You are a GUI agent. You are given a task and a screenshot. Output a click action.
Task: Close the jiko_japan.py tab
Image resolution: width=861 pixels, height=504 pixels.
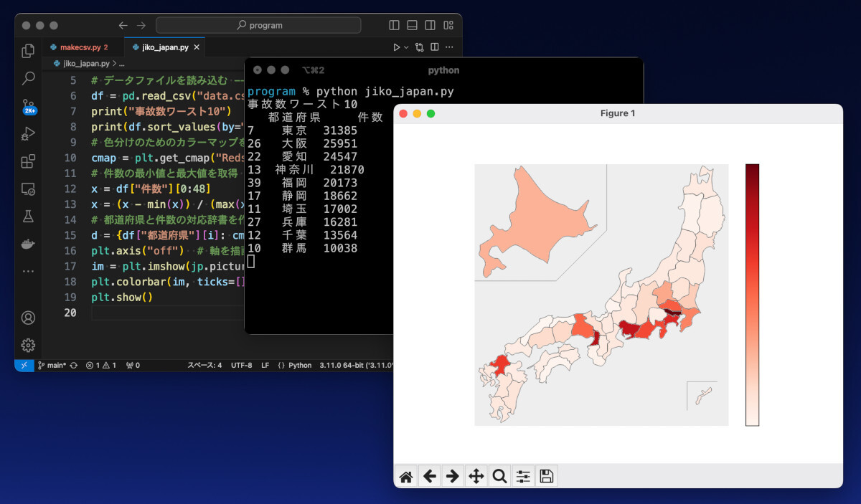click(197, 47)
